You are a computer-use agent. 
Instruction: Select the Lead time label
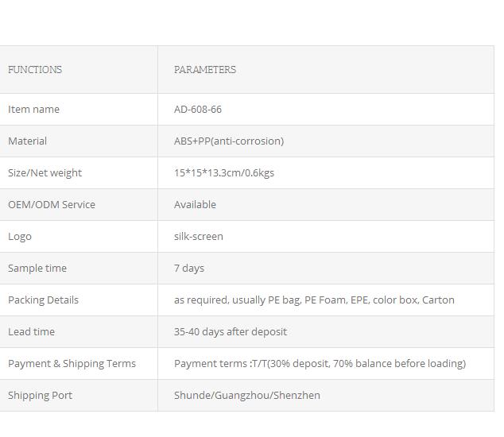tap(31, 332)
